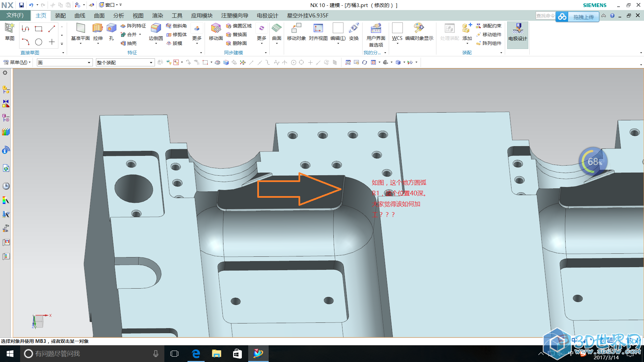Viewport: 644px width, 362px height.
Task: Open the 菜单(M) dropdown menu
Action: (17, 62)
